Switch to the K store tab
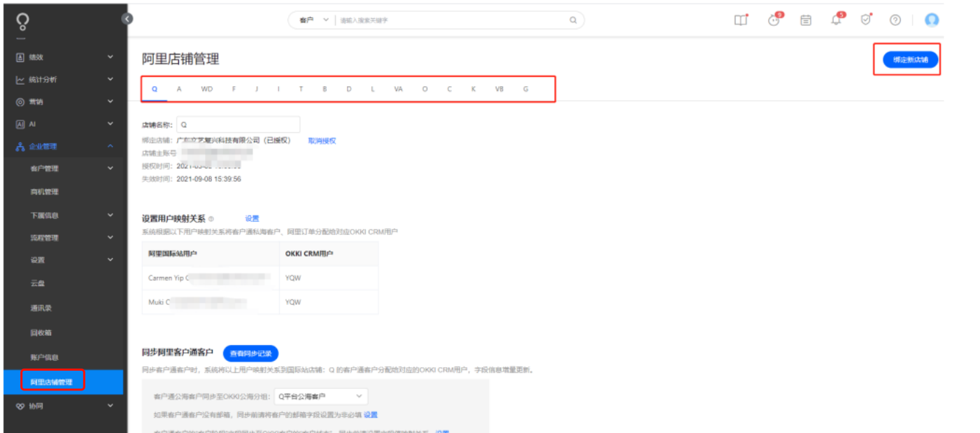 click(x=474, y=89)
